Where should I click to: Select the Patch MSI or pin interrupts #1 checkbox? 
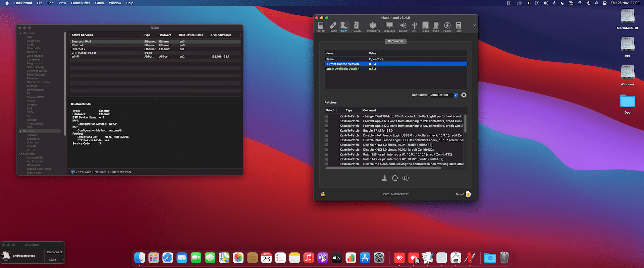coord(327,154)
